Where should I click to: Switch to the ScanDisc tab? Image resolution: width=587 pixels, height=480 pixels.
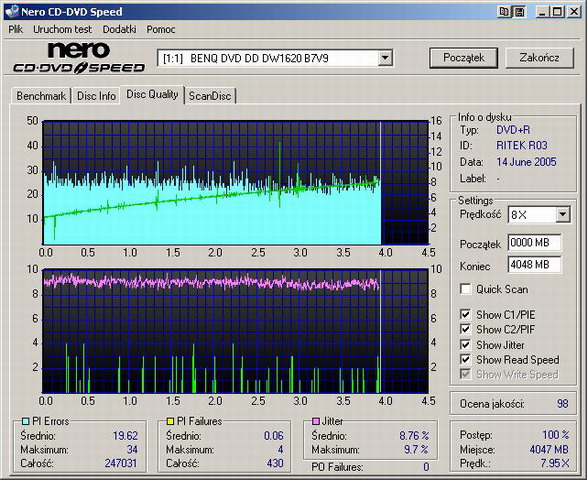[x=210, y=96]
